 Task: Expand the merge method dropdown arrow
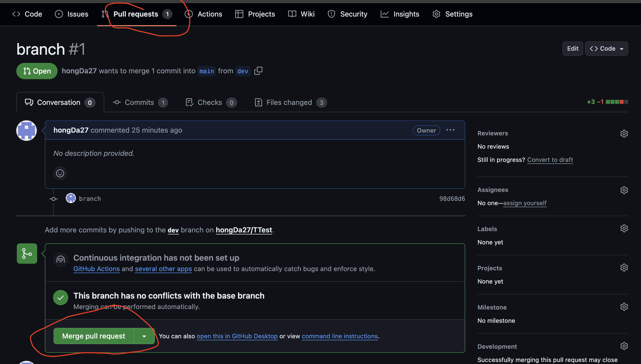click(x=144, y=336)
